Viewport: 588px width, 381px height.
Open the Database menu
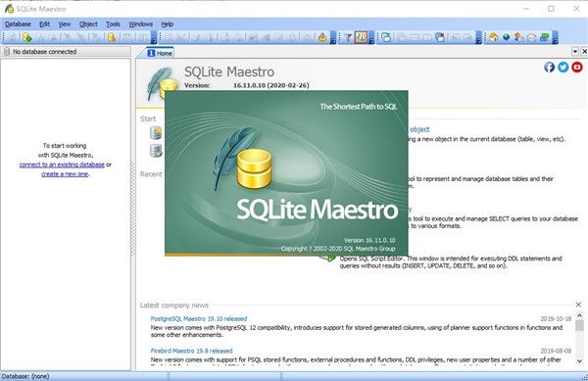tap(18, 24)
